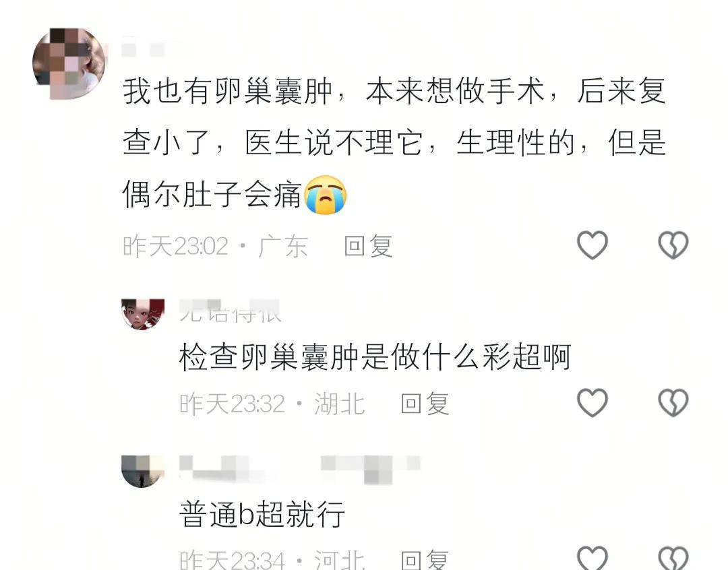This screenshot has height=570, width=728.
Task: Like the 卵巢囊肿 comment from 广东
Action: (592, 245)
